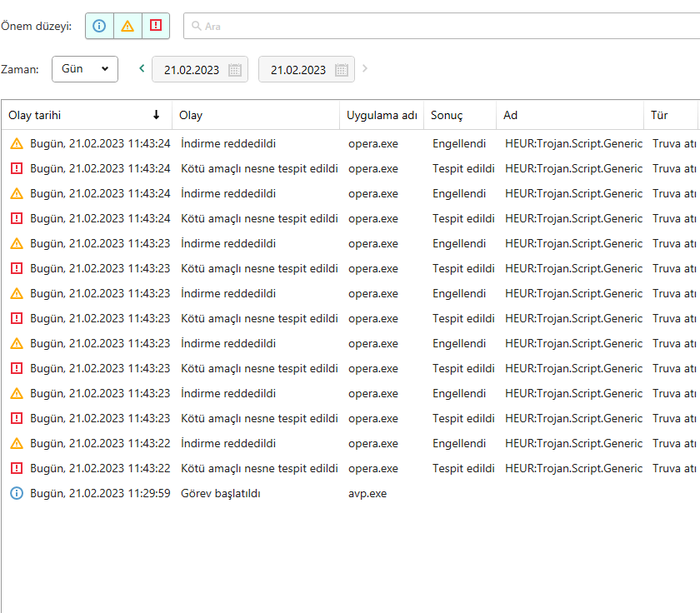Toggle the critical severity filter

[156, 26]
